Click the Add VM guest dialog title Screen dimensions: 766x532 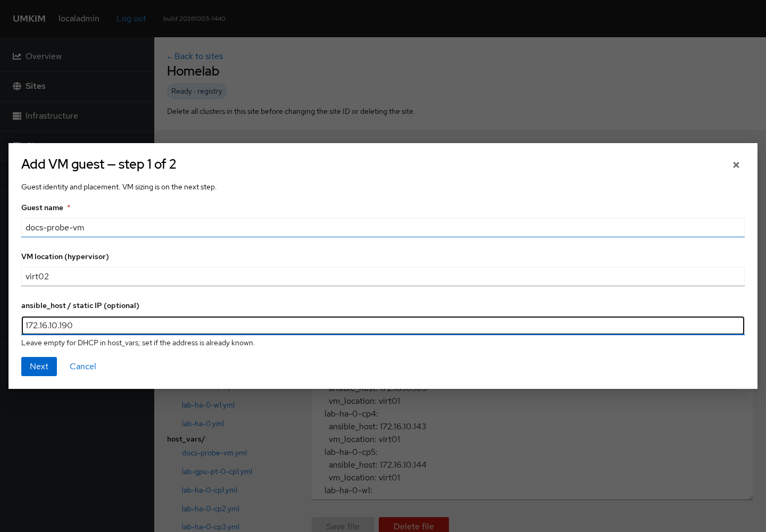pos(99,164)
